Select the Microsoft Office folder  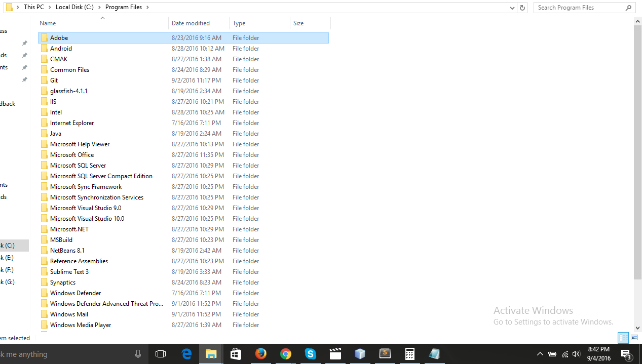coord(183,154)
